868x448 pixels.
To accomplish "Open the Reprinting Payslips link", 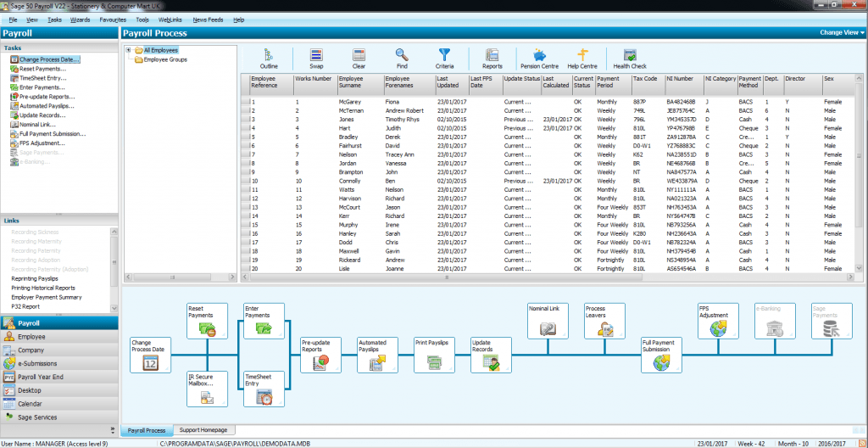I will click(35, 279).
